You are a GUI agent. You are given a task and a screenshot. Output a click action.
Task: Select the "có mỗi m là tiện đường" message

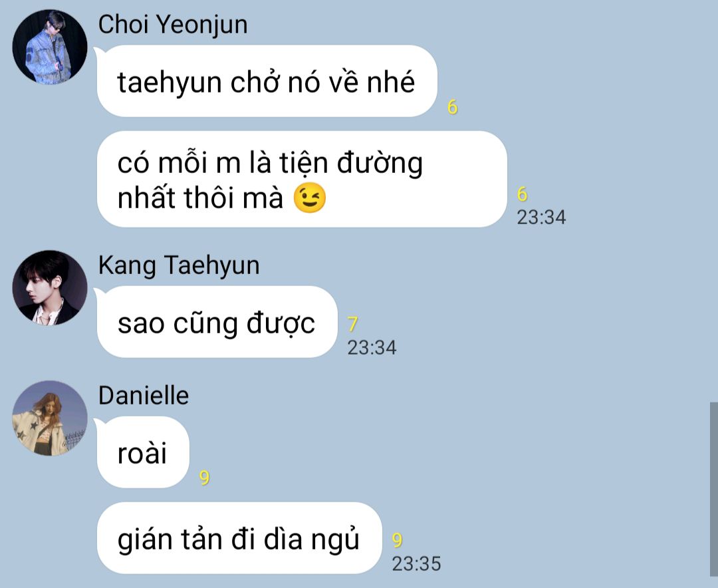(x=302, y=179)
